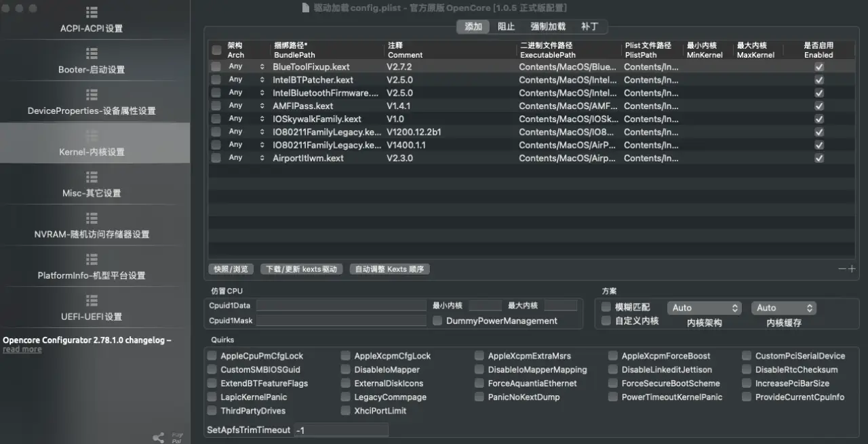Open the kernel cache Auto dropdown
This screenshot has width=868, height=444.
(783, 308)
